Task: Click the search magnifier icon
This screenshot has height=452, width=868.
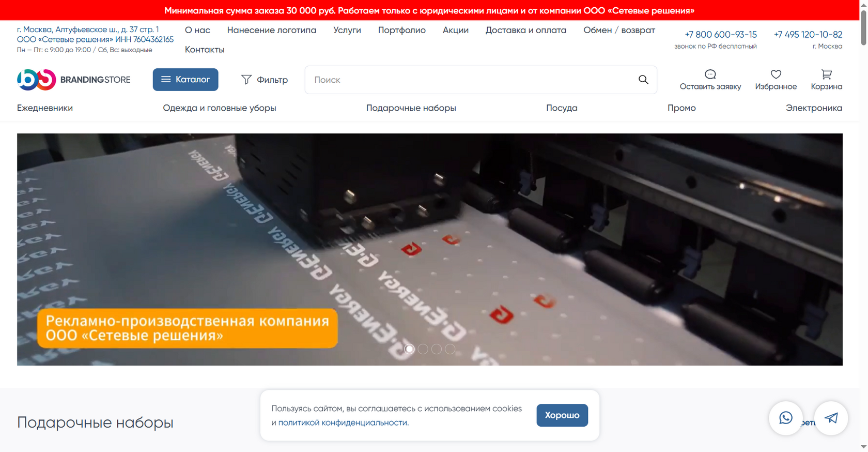Action: (643, 80)
